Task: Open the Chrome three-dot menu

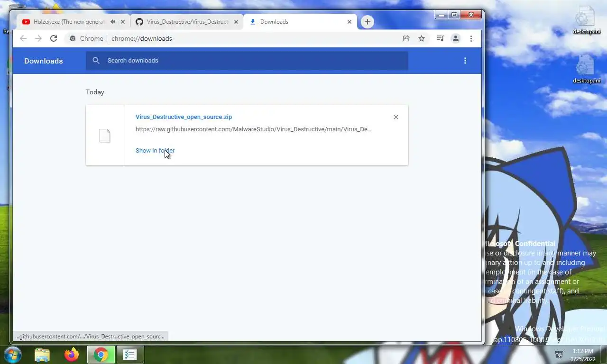Action: [x=471, y=38]
